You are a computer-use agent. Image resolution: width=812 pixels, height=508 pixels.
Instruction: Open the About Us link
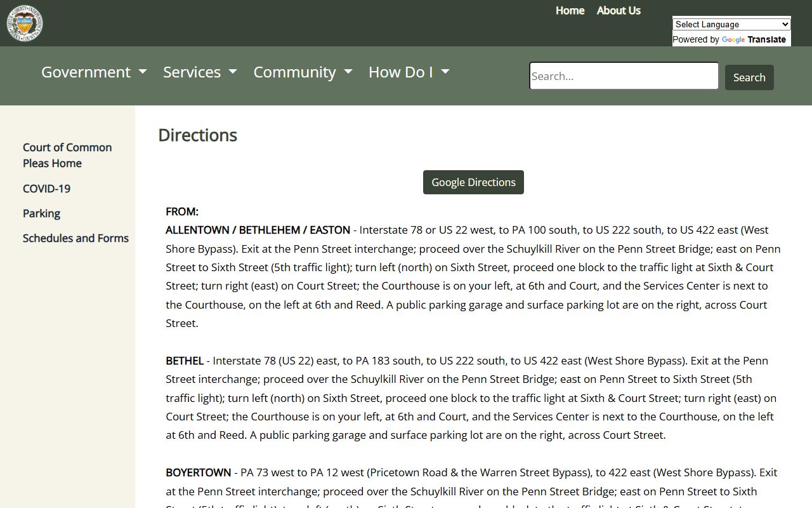tap(619, 10)
